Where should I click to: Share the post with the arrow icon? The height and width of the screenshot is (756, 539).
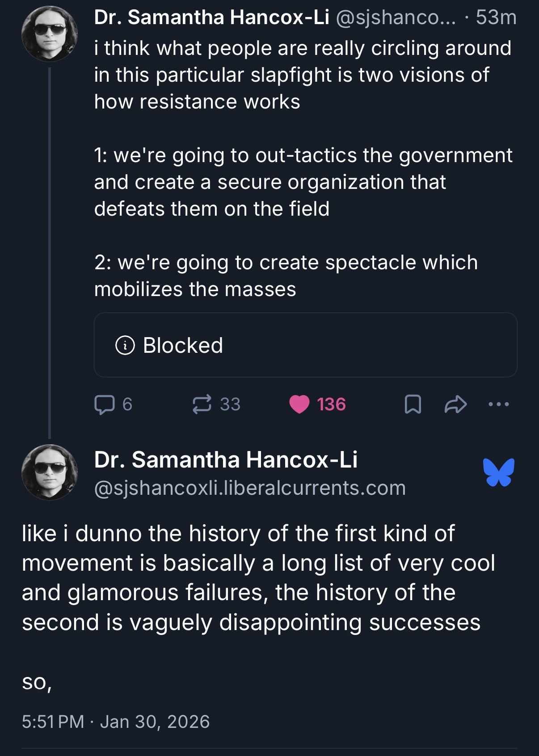click(x=455, y=405)
